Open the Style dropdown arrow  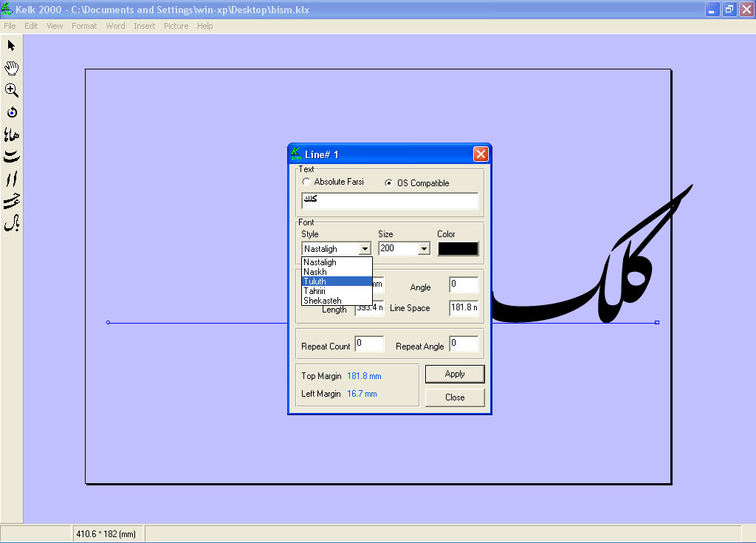pos(365,249)
